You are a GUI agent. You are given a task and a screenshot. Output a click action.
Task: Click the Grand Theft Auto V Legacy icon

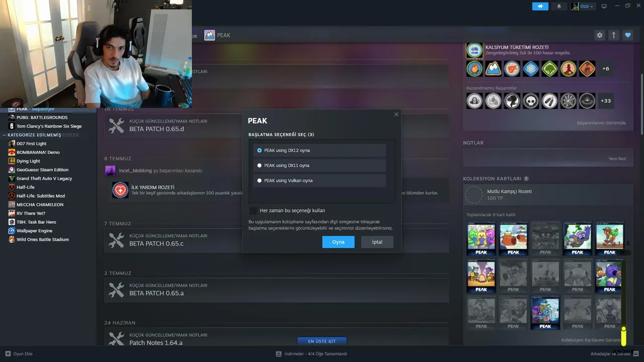12,178
